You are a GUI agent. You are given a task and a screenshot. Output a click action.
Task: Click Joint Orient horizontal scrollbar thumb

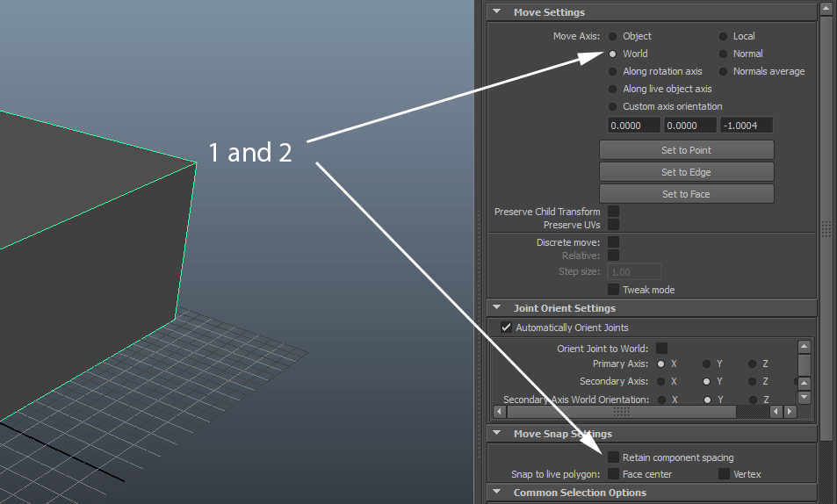(x=621, y=412)
